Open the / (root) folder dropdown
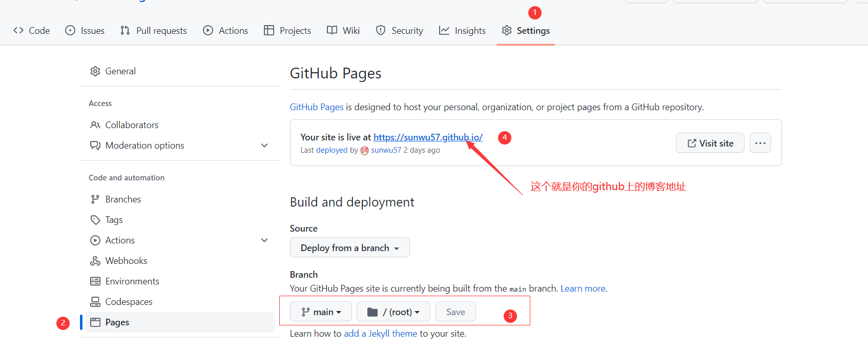Screen dimensions: 868x350 click(x=394, y=312)
